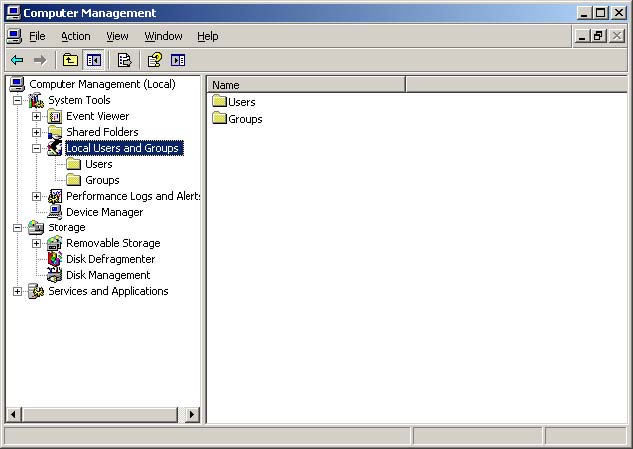The width and height of the screenshot is (633, 449).
Task: Restore the inner console child window
Action: click(x=598, y=36)
